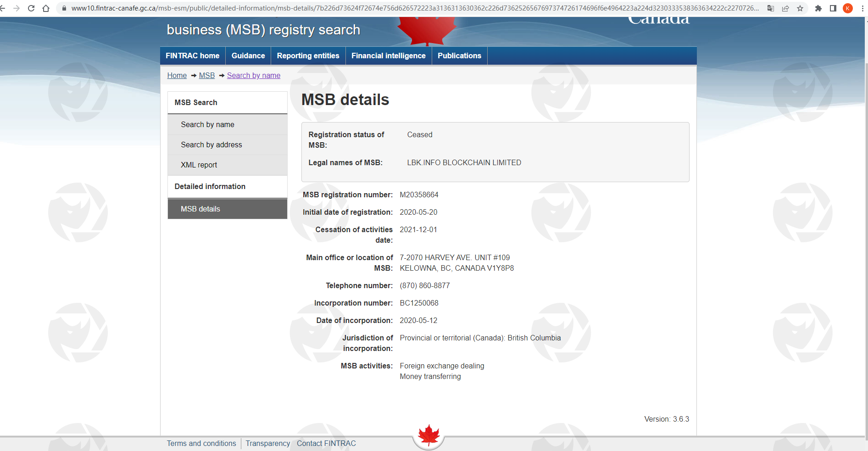Click the browser forward arrow

(17, 8)
